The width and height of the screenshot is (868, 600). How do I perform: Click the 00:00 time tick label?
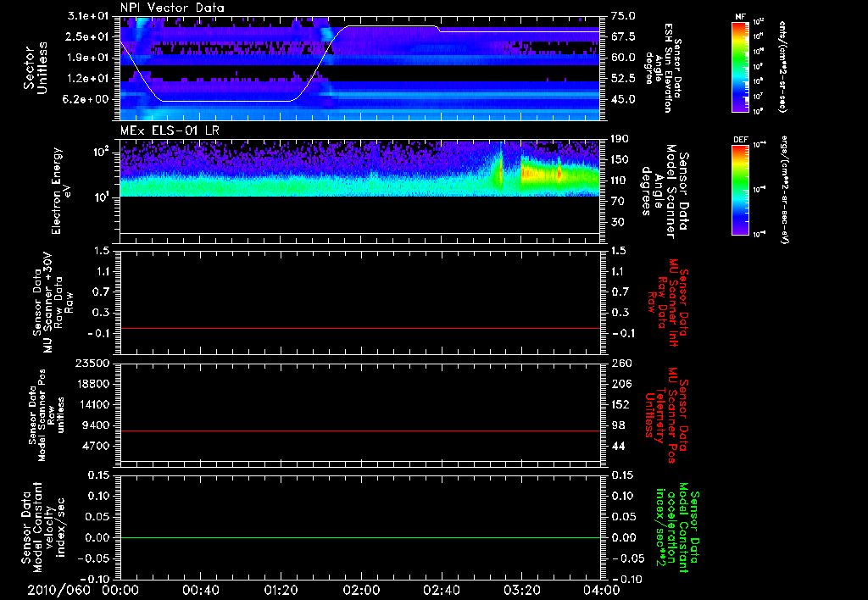pos(120,590)
